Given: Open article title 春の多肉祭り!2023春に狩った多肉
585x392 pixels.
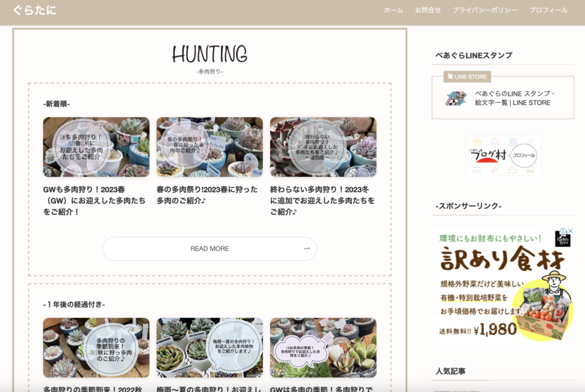Looking at the screenshot, I should pyautogui.click(x=207, y=195).
